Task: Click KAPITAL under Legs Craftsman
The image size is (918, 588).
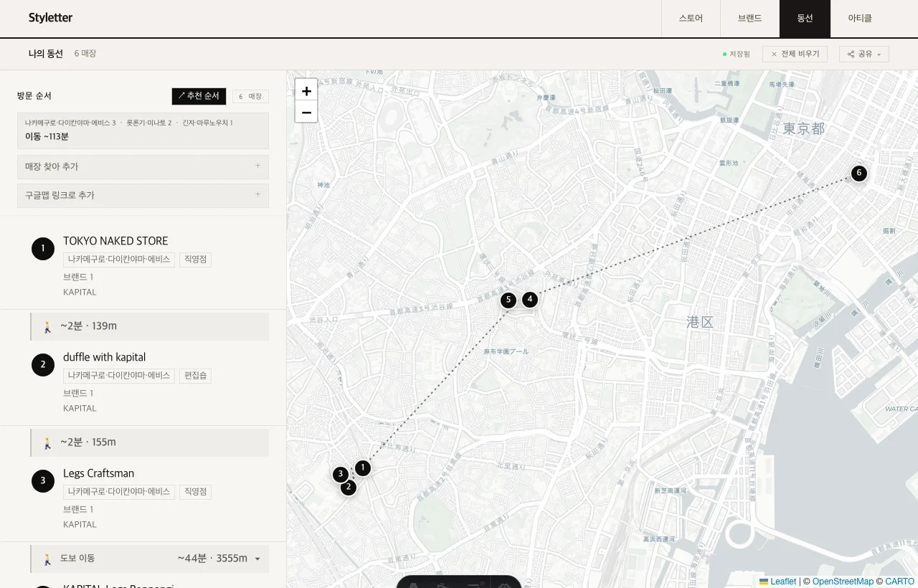Action: coord(80,525)
